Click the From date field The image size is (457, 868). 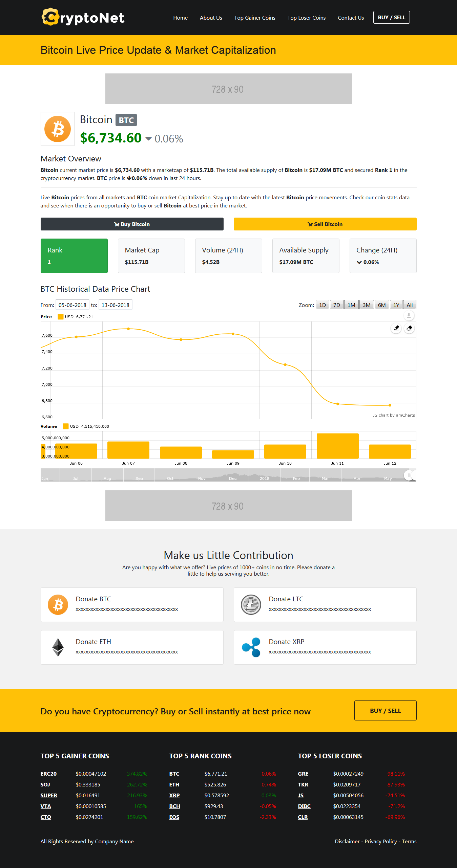point(72,305)
